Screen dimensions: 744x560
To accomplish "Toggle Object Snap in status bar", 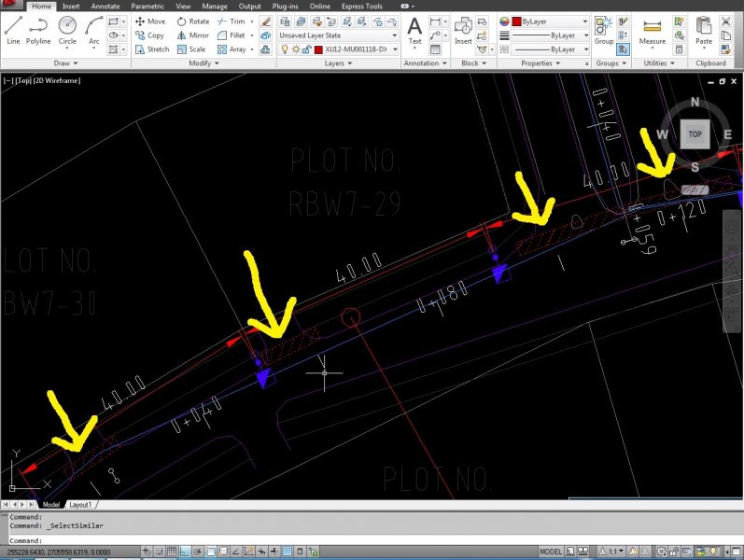I will point(210,552).
